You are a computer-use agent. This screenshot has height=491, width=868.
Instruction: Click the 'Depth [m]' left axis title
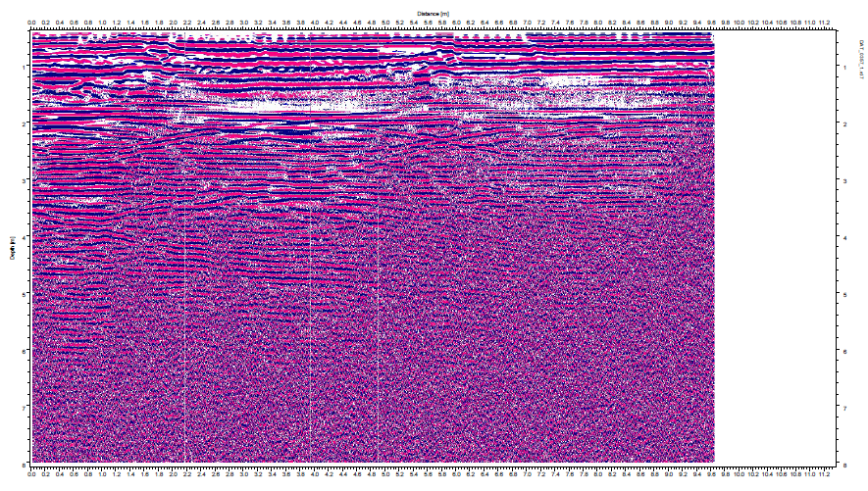(11, 247)
